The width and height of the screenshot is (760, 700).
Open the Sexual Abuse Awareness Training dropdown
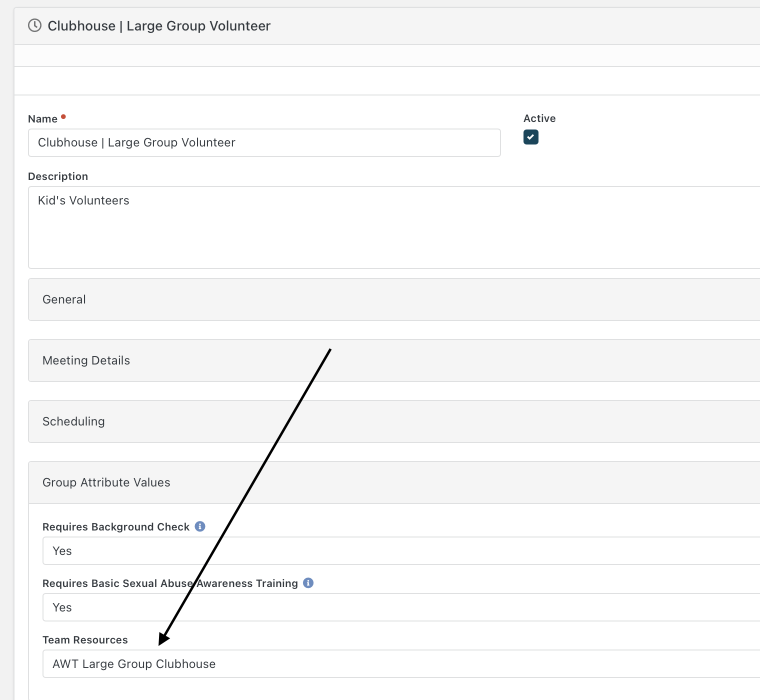pos(401,607)
